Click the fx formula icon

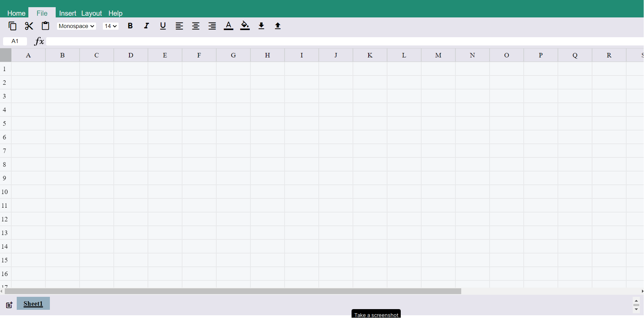pos(39,41)
